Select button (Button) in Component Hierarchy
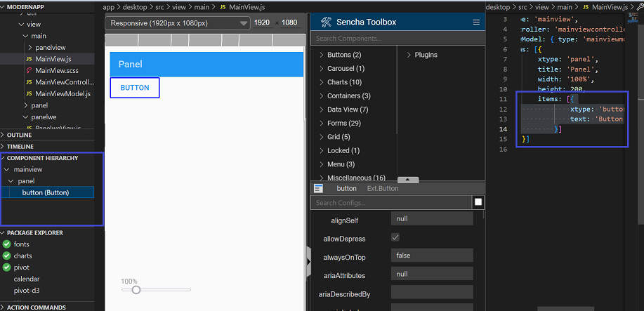Screen dimensions: 644x311 click(x=47, y=192)
